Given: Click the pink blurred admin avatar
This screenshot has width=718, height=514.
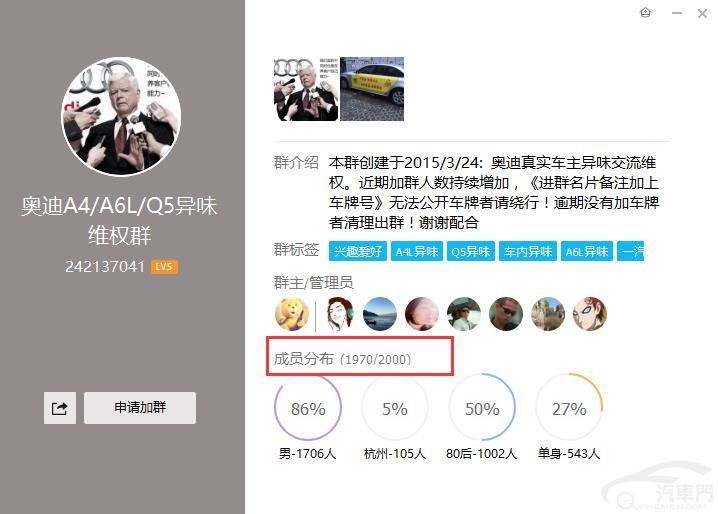Looking at the screenshot, I should [422, 314].
